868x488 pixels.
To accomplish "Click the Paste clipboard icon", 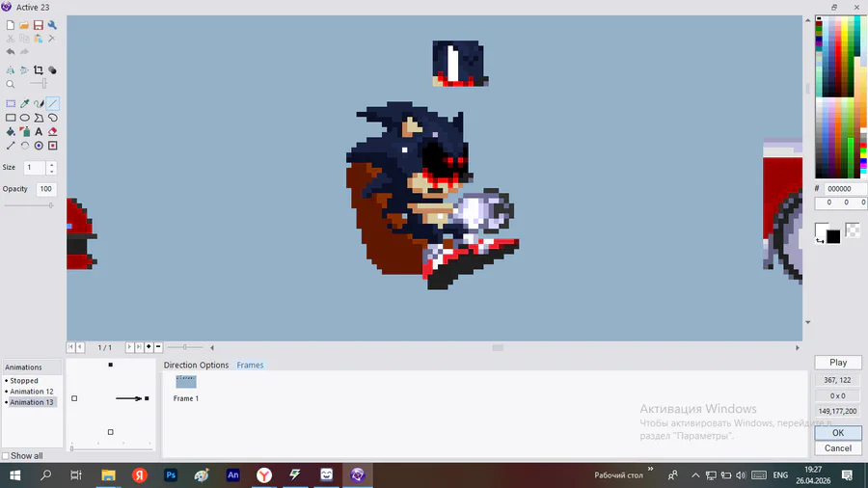I will pyautogui.click(x=39, y=39).
